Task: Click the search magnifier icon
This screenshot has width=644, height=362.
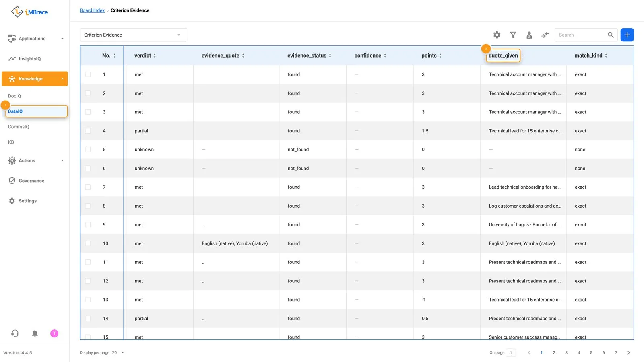Action: coord(611,35)
